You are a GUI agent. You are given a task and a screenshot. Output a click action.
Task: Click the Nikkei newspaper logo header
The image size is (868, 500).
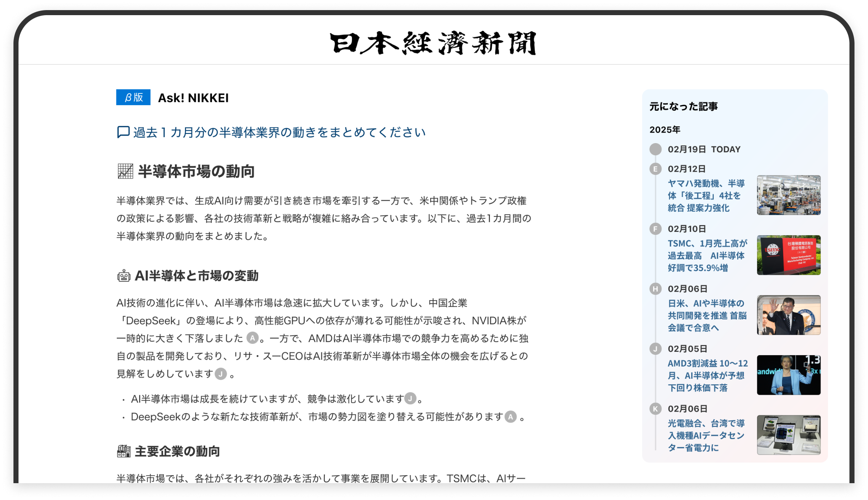click(433, 43)
